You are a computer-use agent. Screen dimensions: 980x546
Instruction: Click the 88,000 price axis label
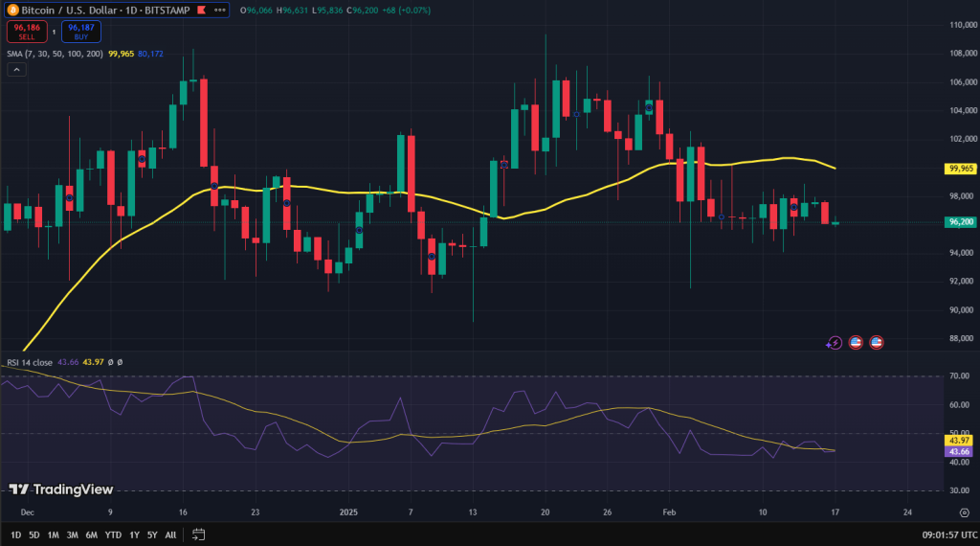963,338
